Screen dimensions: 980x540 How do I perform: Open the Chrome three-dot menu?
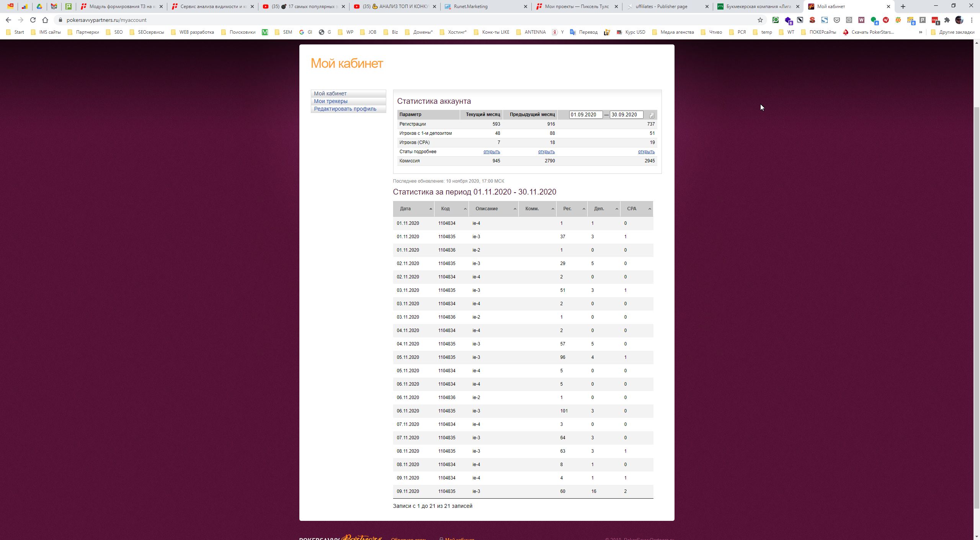(x=972, y=20)
